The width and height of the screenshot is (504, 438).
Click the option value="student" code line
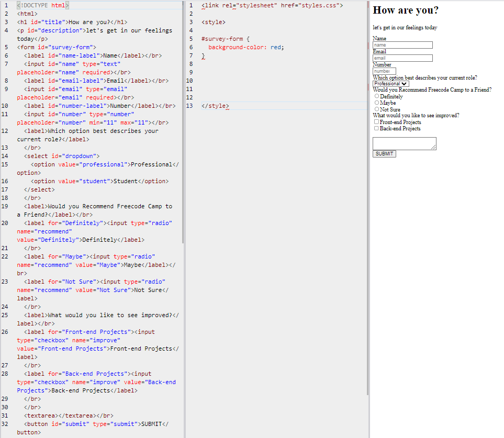point(99,181)
